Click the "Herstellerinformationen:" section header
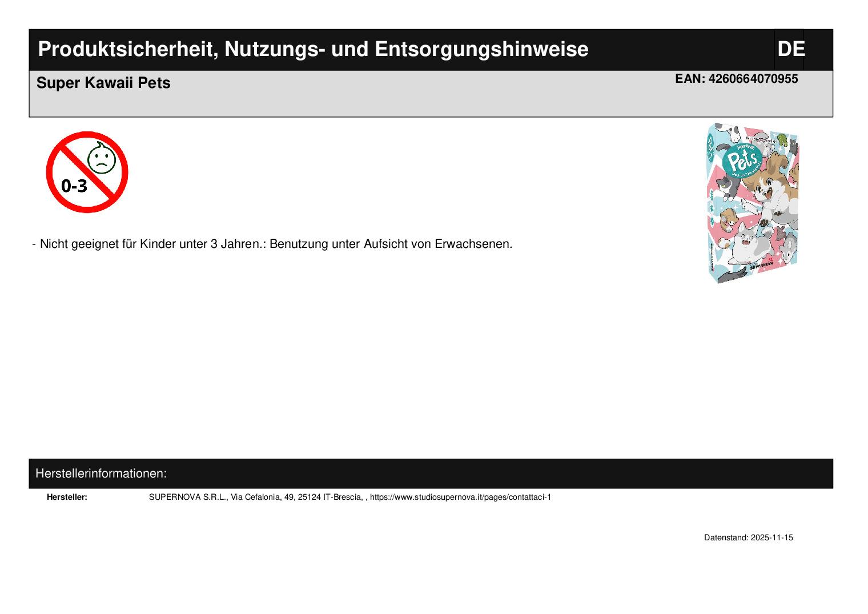The image size is (868, 614). tap(101, 473)
